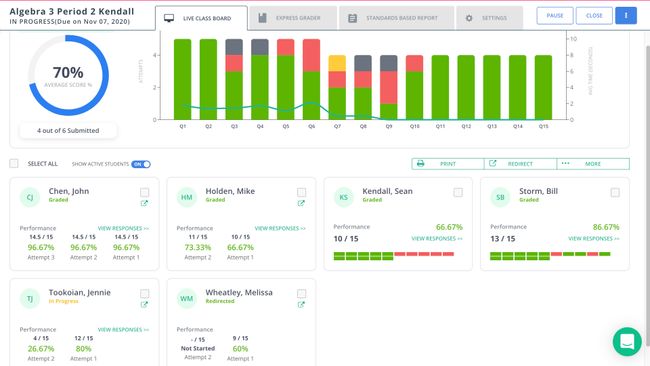Open the chat support bubble
This screenshot has width=650, height=366.
(627, 342)
